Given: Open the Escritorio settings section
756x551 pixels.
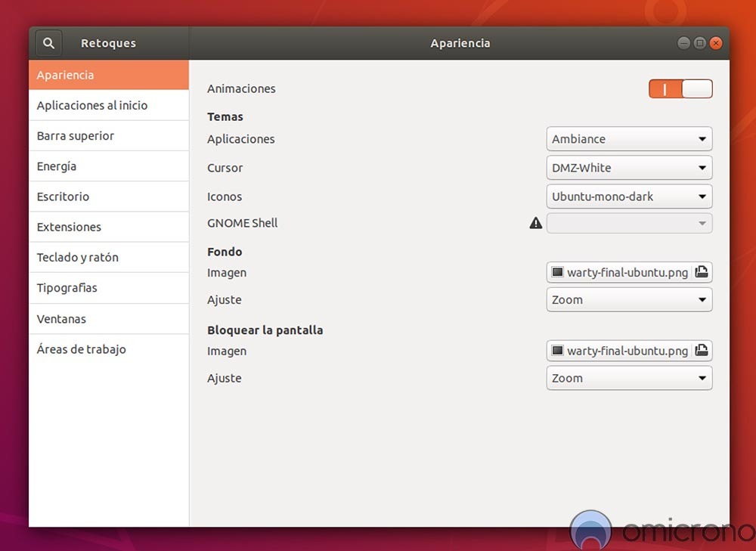Looking at the screenshot, I should click(x=108, y=197).
